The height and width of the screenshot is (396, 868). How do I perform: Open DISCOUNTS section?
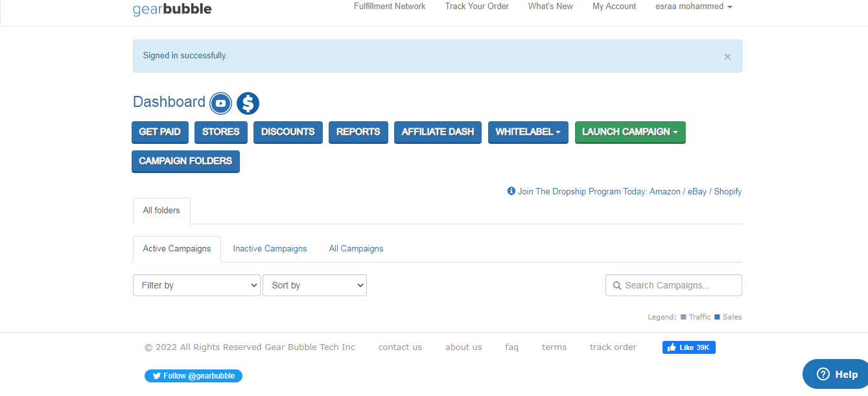pos(288,132)
